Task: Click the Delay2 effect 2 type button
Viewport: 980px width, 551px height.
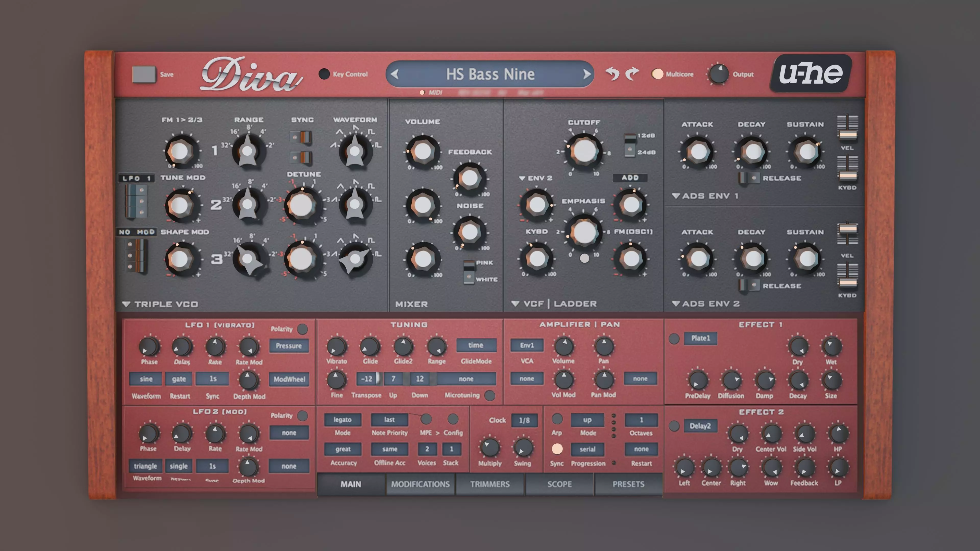Action: coord(700,426)
